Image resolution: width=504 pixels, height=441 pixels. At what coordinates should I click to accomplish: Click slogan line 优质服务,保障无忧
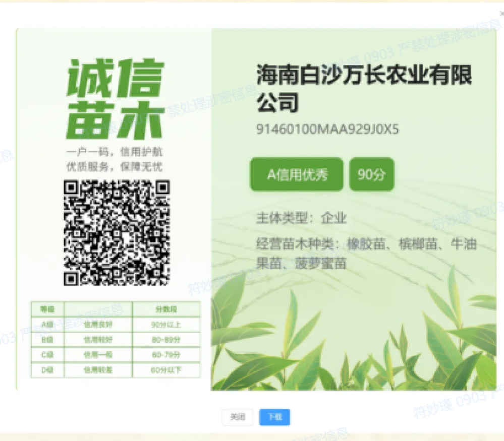(x=115, y=167)
